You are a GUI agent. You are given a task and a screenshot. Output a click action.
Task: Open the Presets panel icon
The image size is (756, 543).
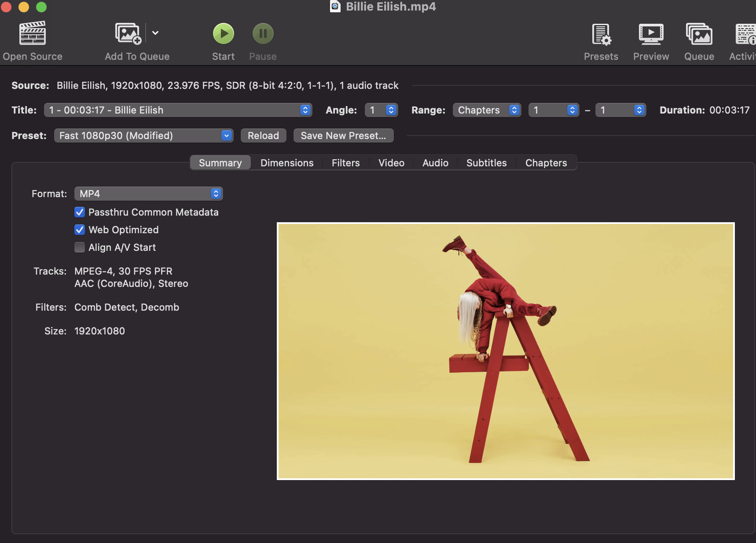(601, 34)
